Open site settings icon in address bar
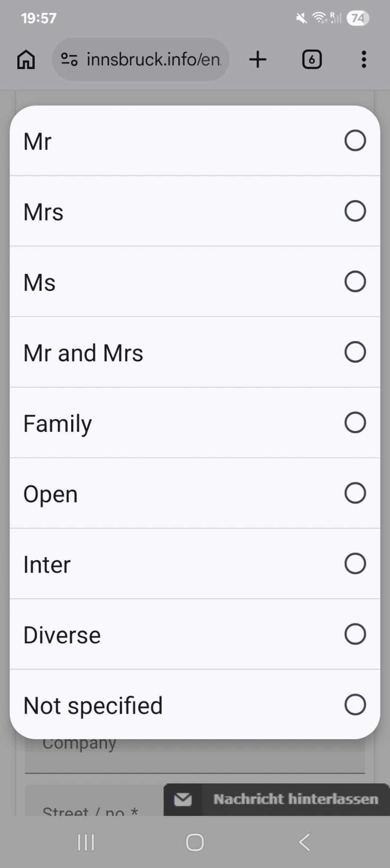Screen dimensions: 390x868 tap(69, 59)
